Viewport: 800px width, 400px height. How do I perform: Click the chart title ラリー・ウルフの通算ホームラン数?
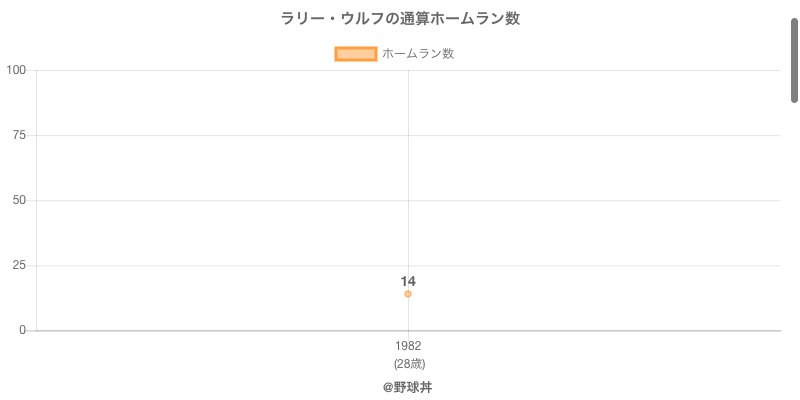pyautogui.click(x=400, y=19)
